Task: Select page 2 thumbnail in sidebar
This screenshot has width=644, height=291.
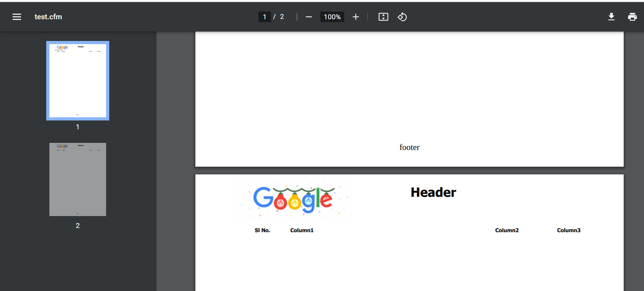Action: coord(78,179)
